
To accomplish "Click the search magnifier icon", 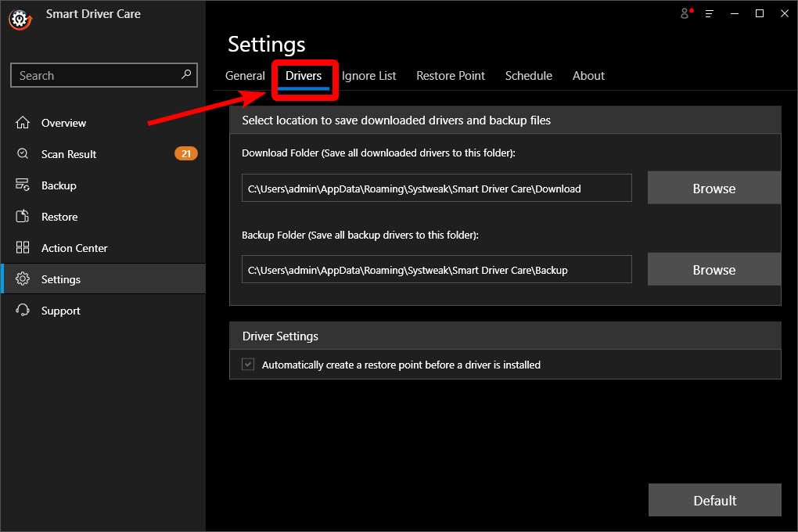I will click(x=186, y=75).
